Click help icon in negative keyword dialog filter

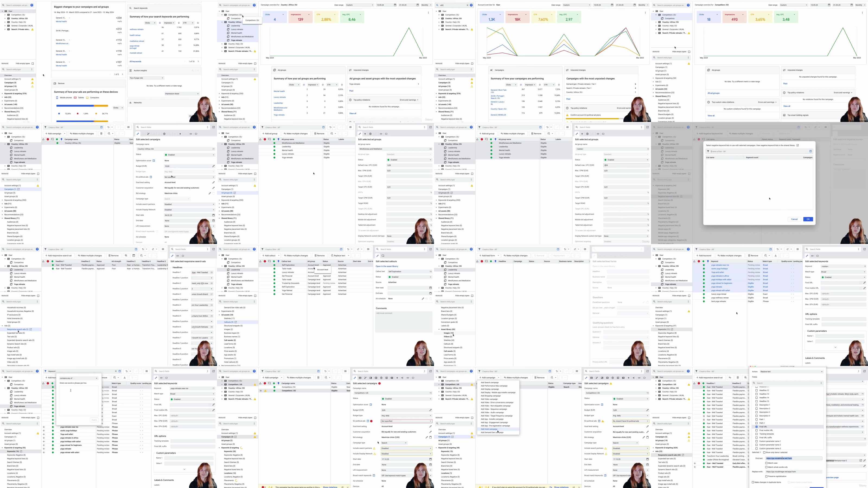[811, 151]
